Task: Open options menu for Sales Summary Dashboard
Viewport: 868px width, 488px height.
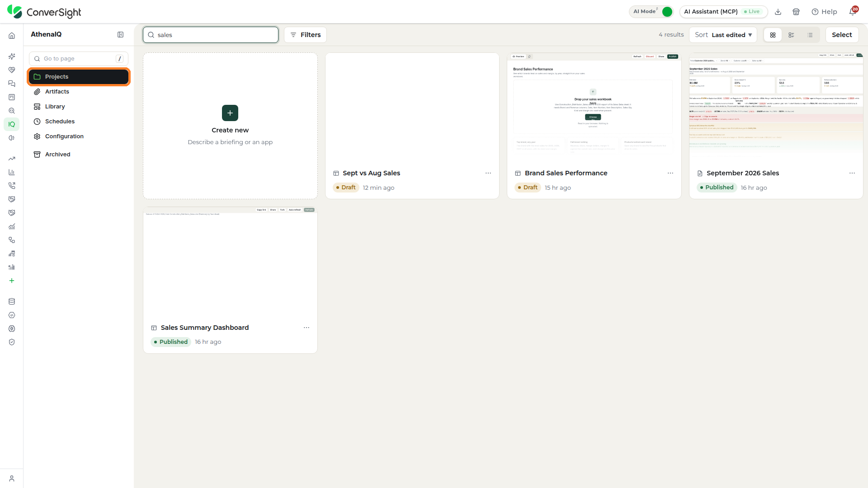Action: pos(307,328)
